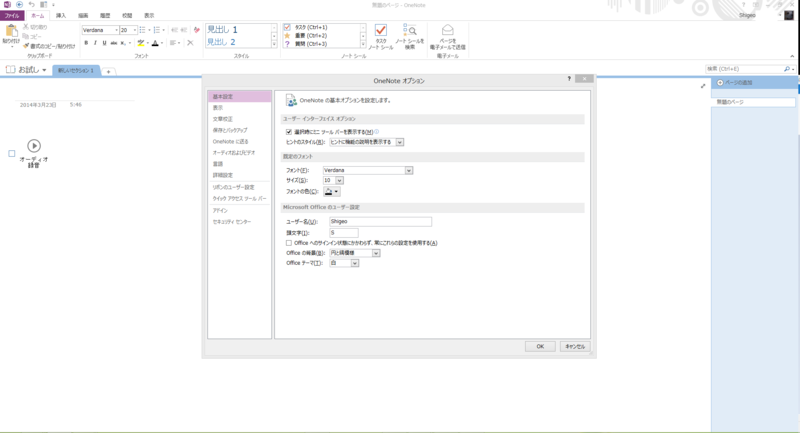This screenshot has width=800, height=433.
Task: Click the Undo icon in quick access toolbar
Action: 32,5
